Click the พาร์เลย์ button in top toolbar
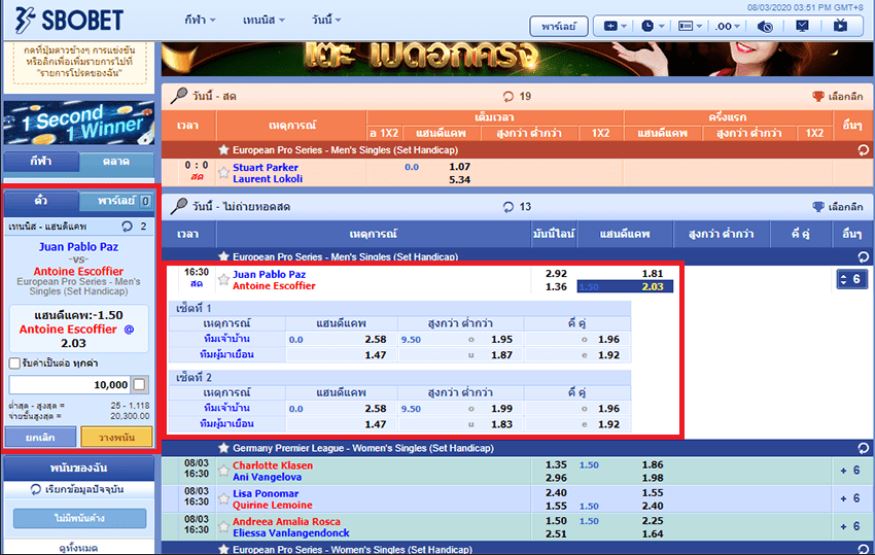 (559, 26)
